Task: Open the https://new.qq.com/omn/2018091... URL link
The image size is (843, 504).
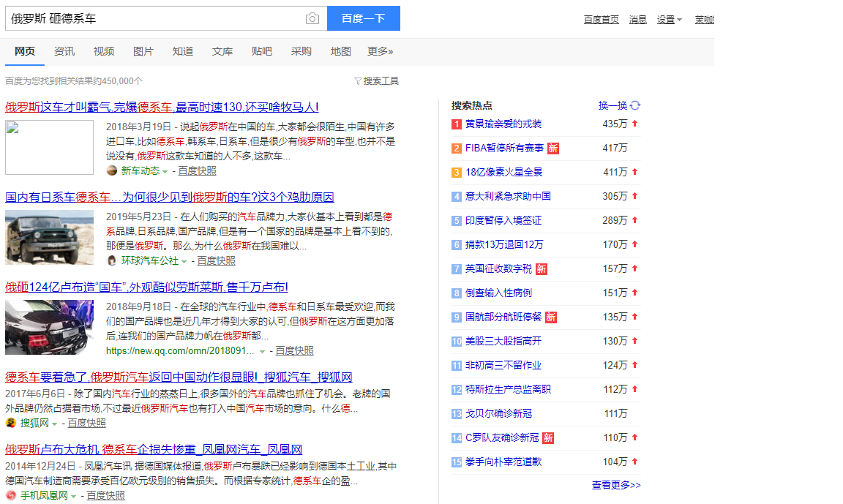Action: pos(180,351)
